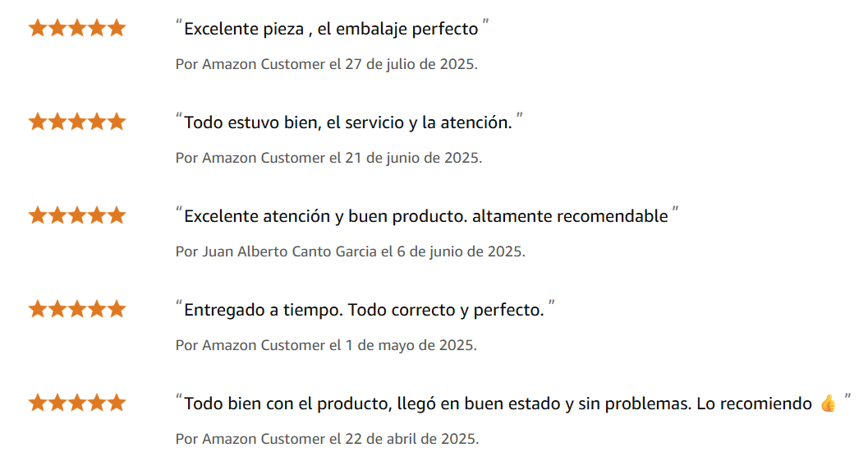Select the review "Excelente pieza, el embalaje perfecto"
Viewport: 868px width, 466px height.
click(x=330, y=30)
